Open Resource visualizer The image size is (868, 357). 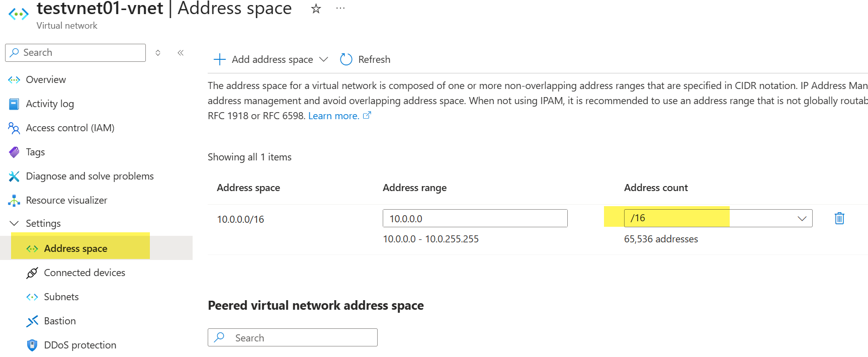(x=66, y=200)
